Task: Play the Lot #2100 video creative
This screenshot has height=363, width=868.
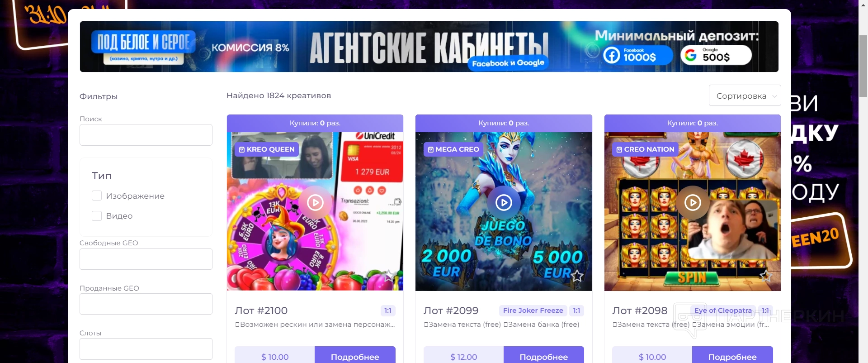Action: (315, 202)
